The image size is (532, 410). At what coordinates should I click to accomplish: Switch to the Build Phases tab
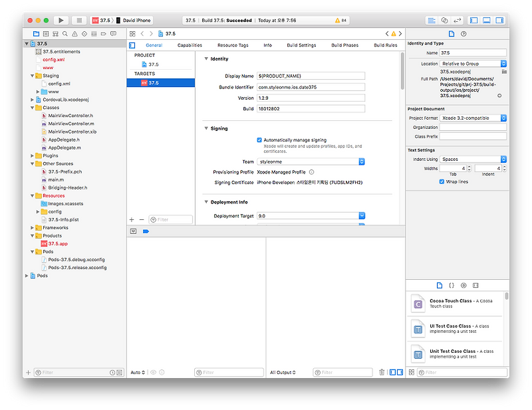(344, 45)
